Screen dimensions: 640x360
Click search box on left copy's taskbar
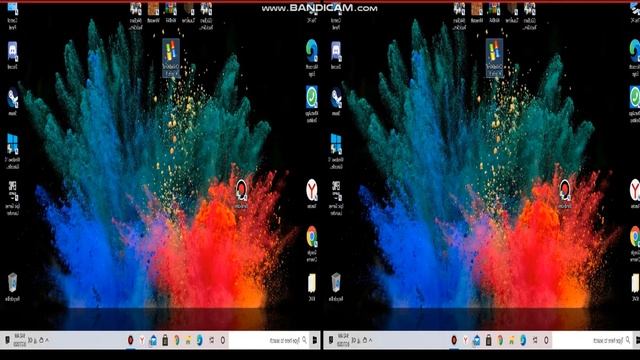click(x=269, y=340)
